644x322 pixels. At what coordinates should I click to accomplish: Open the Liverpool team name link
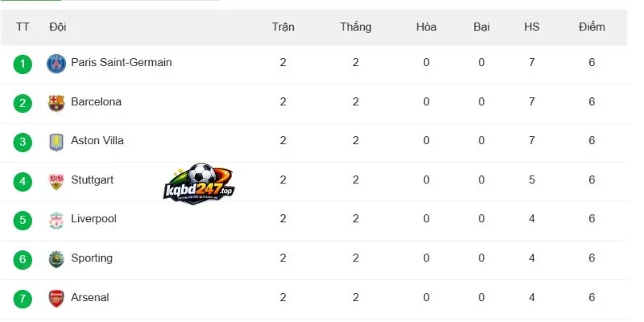pyautogui.click(x=93, y=218)
